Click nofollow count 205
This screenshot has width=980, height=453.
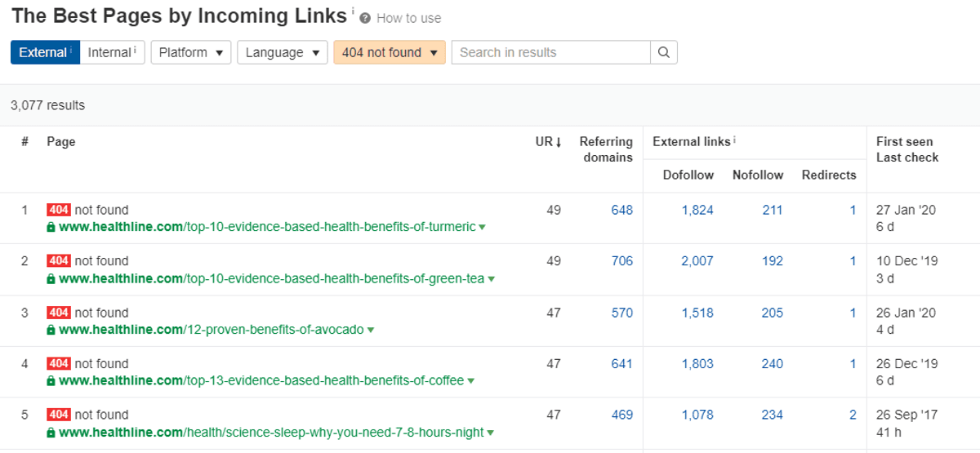(773, 313)
